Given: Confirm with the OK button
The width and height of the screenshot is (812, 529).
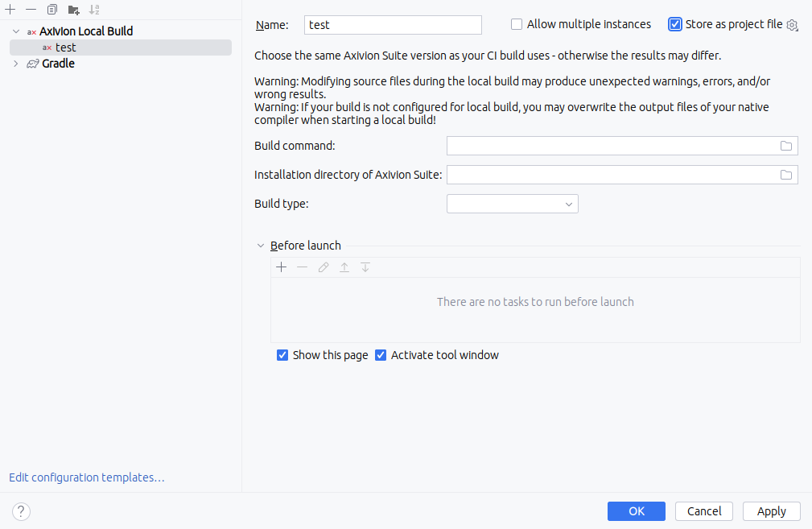Looking at the screenshot, I should click(x=636, y=511).
